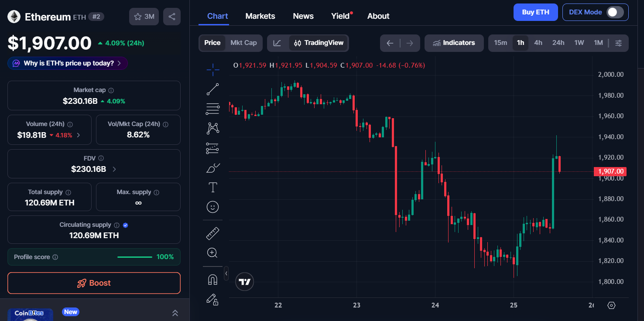The image size is (644, 321).
Task: Open the Fibonacci retracement tool
Action: tap(213, 109)
